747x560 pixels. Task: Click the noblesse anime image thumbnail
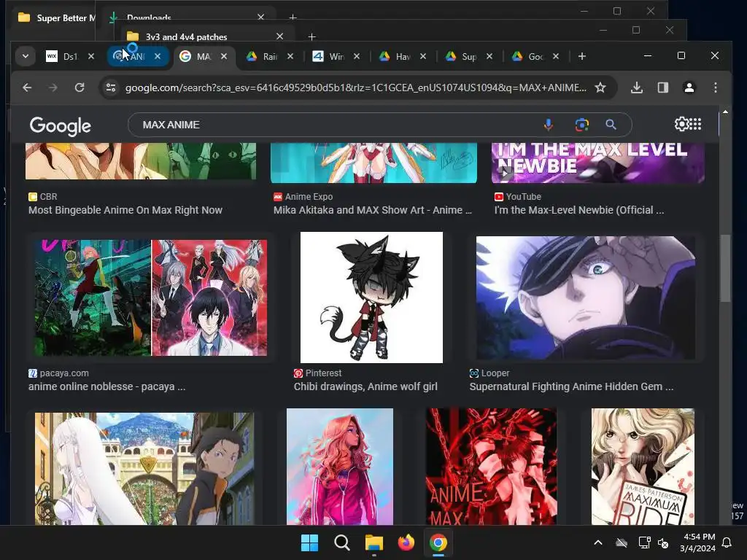[150, 297]
